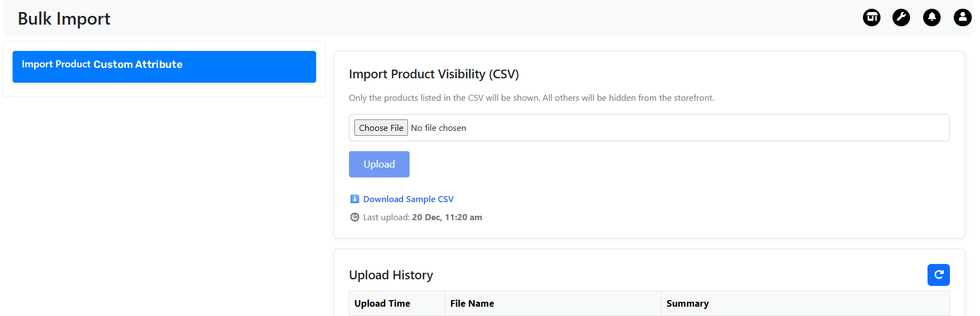
Task: Open the Download Sample CSV link
Action: tap(408, 199)
